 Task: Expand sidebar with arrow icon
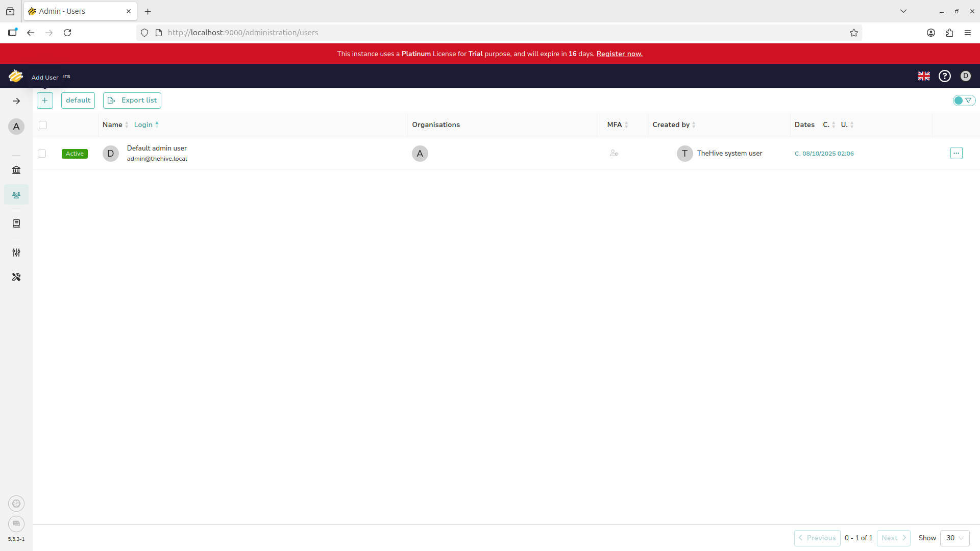(16, 101)
